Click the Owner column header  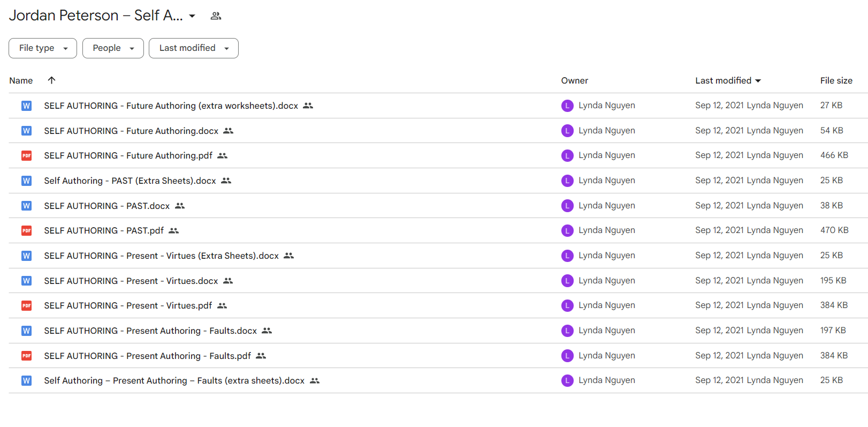(574, 80)
